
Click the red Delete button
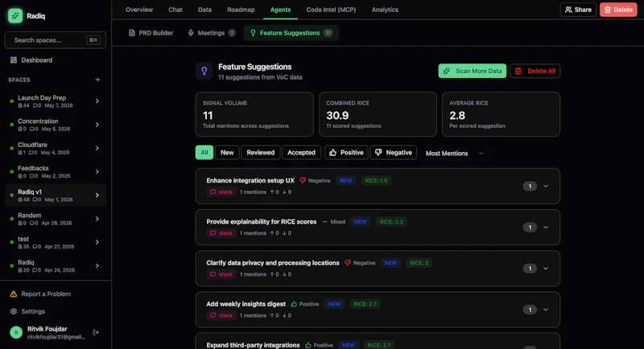(618, 10)
